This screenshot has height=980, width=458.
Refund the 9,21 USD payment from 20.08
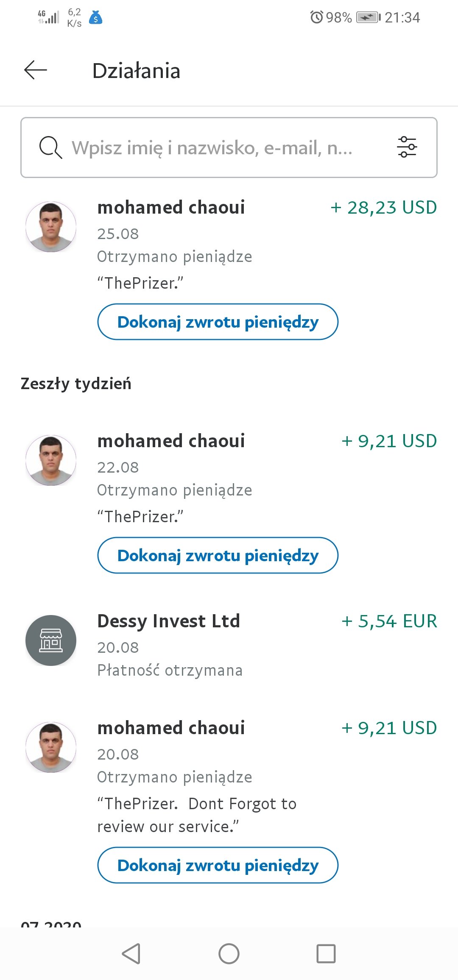tap(218, 865)
